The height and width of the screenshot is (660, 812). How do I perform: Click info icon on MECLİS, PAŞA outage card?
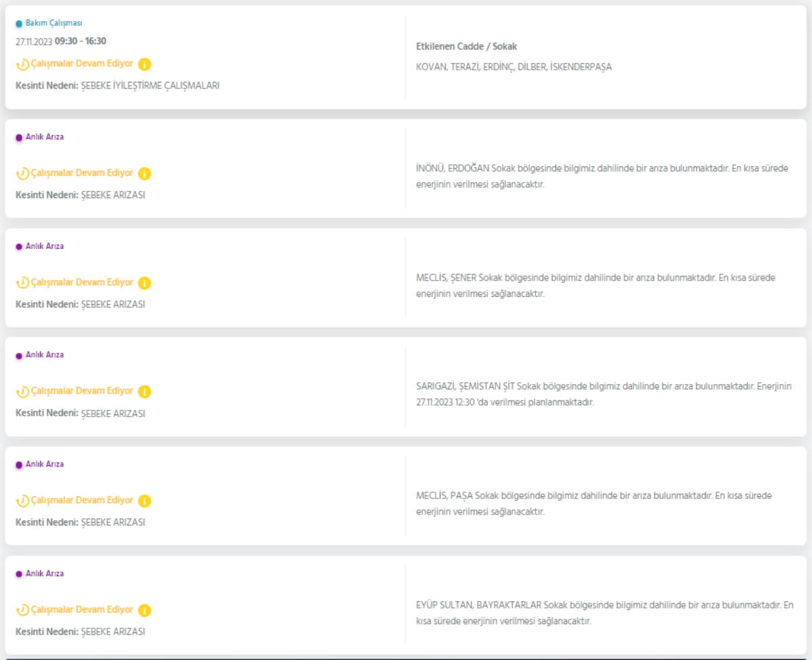click(144, 501)
